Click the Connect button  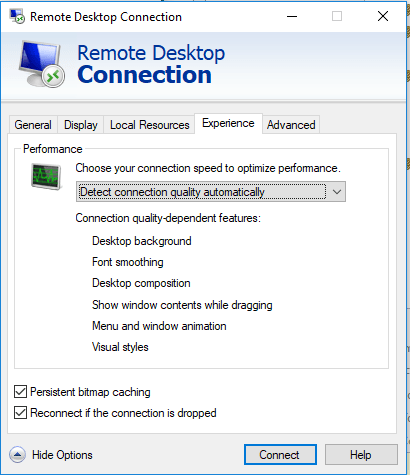pos(280,455)
